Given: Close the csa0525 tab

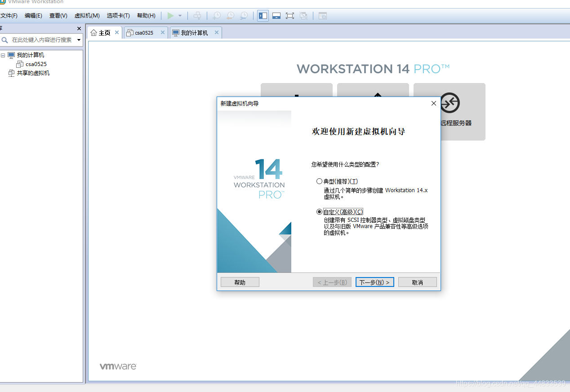Looking at the screenshot, I should point(163,33).
